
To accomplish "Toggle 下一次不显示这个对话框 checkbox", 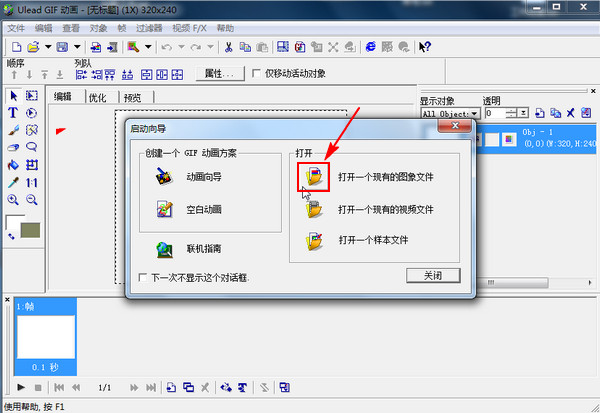I will click(142, 277).
